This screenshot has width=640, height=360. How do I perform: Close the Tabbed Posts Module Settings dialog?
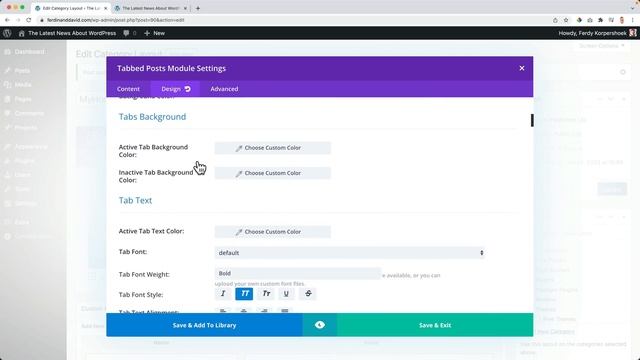[x=522, y=68]
